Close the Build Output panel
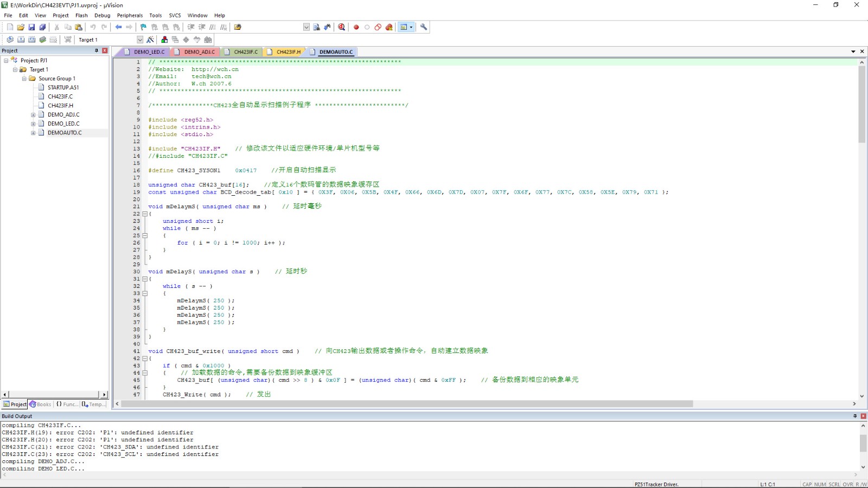 [x=863, y=416]
